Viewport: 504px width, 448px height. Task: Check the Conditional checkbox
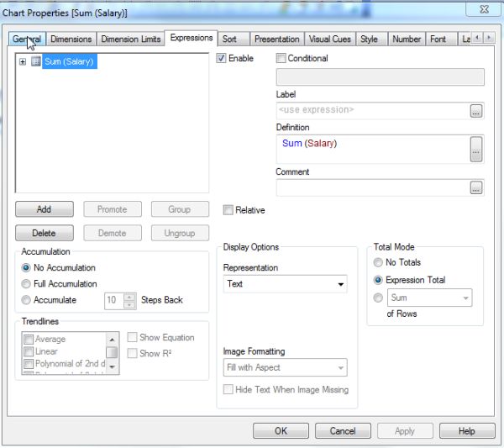[x=281, y=58]
